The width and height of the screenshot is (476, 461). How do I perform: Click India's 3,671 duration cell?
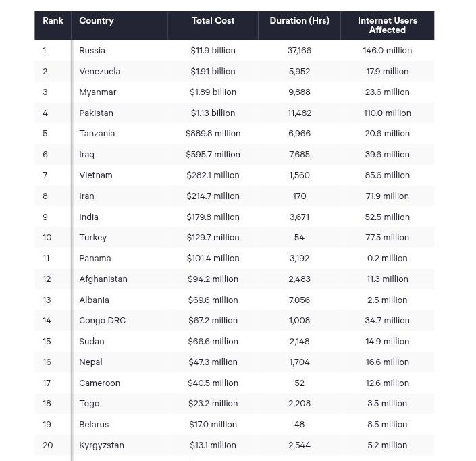click(299, 217)
